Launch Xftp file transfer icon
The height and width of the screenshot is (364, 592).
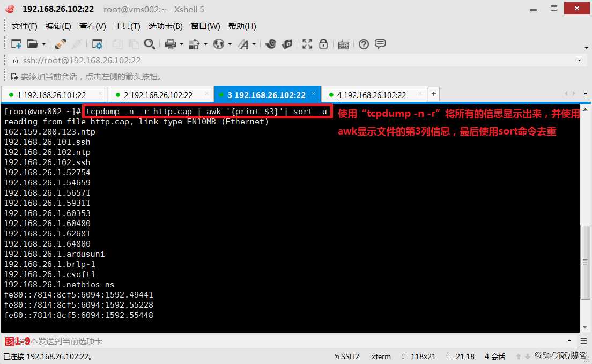pos(271,44)
